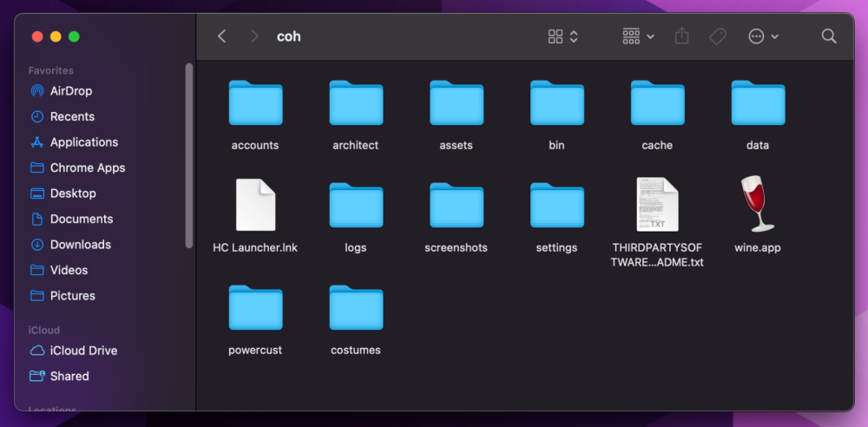Select the accounts folder
This screenshot has width=868, height=427.
click(255, 104)
